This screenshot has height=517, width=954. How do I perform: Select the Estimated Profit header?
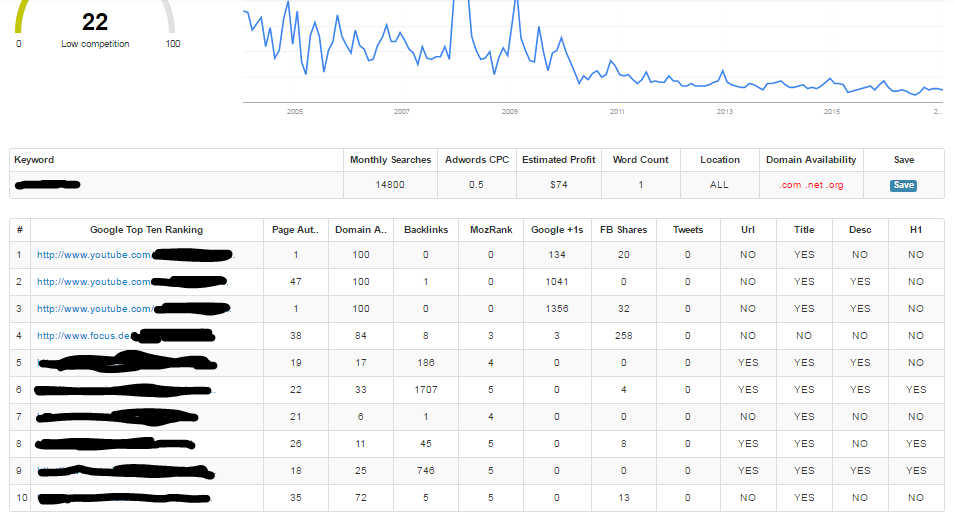click(559, 160)
